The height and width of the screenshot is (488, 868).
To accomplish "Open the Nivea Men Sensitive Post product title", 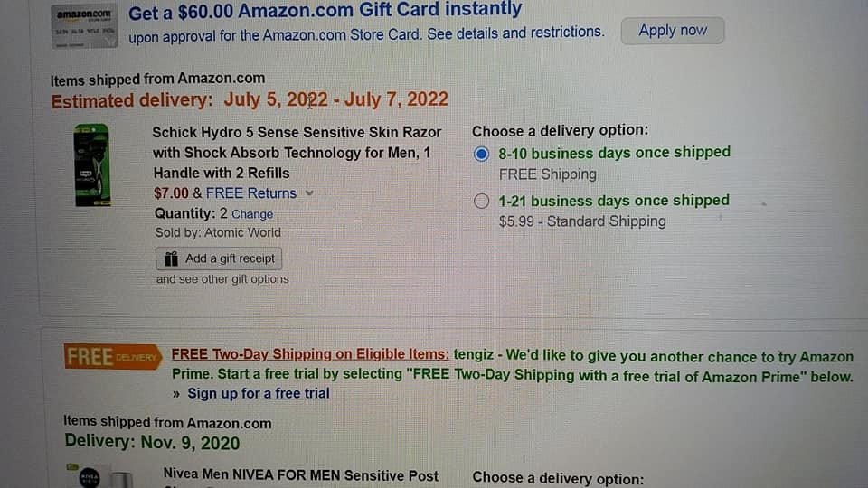I will click(300, 475).
